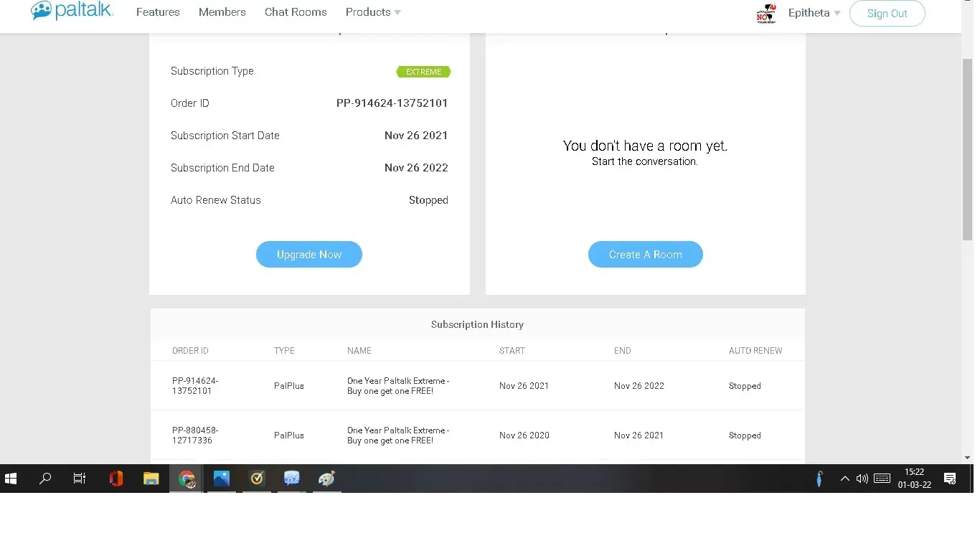Open the Windows notification center

click(x=950, y=479)
